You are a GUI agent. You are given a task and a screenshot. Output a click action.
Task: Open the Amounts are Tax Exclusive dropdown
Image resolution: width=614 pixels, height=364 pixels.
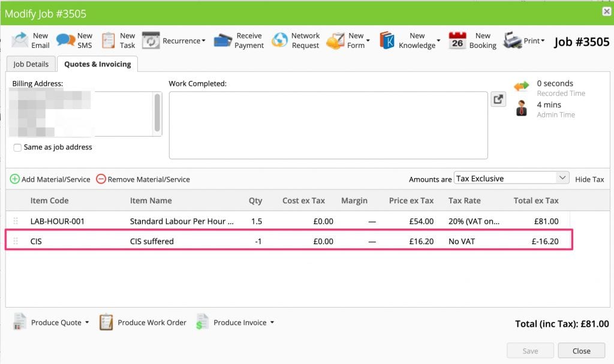(x=511, y=178)
